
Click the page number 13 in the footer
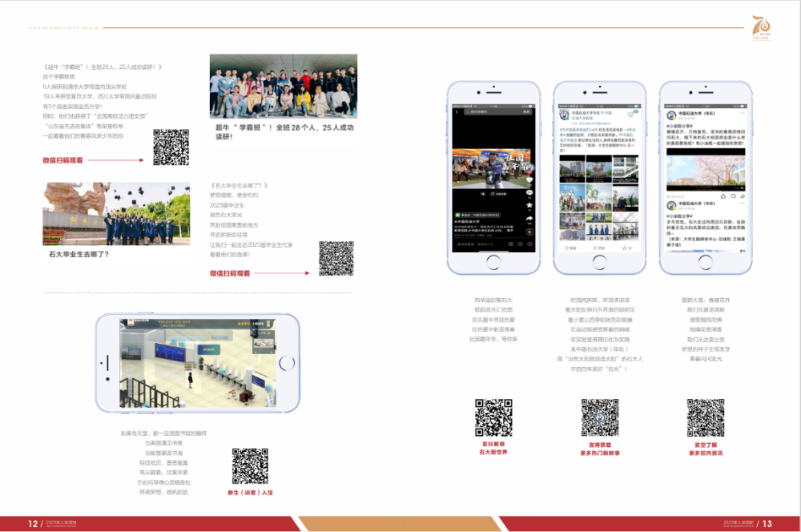(767, 524)
